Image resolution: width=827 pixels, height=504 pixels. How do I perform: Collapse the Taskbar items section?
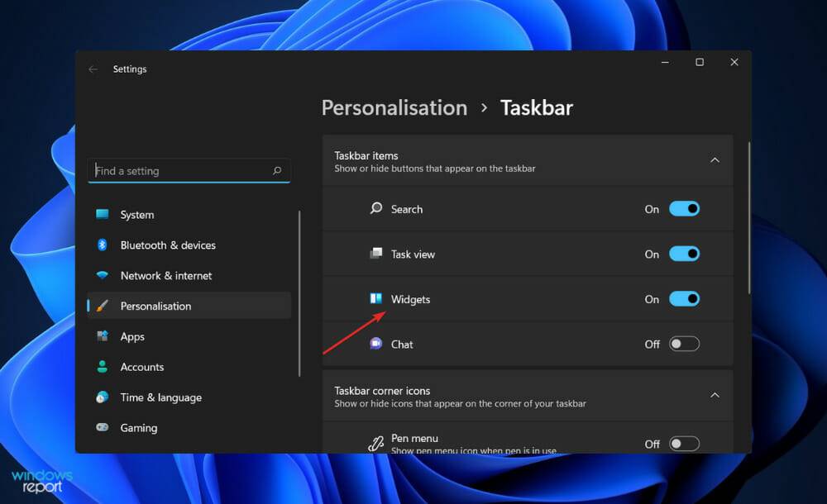tap(715, 160)
